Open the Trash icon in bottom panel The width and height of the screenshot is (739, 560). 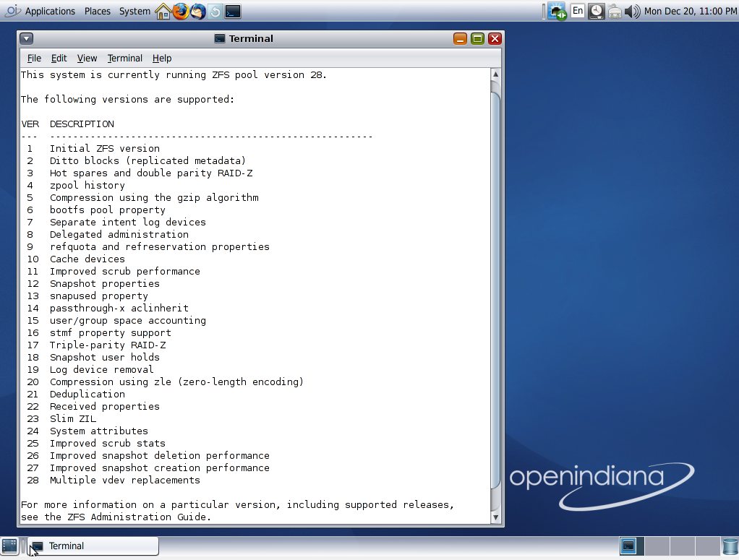click(731, 546)
